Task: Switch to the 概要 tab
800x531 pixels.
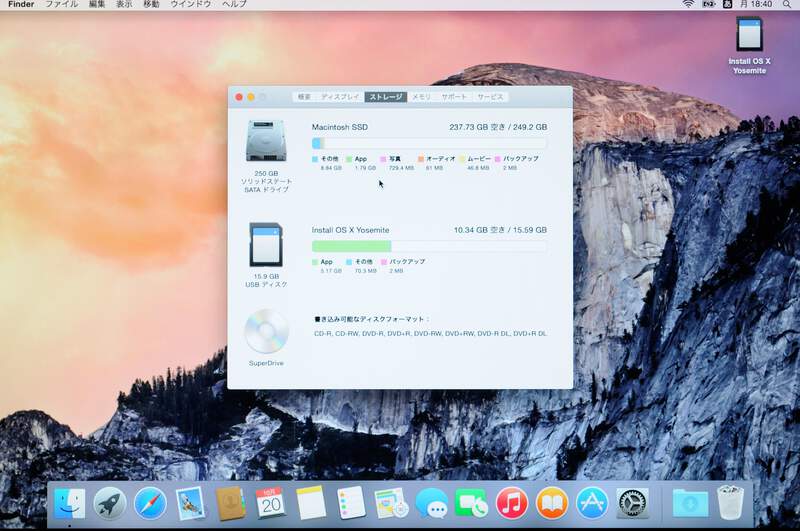Action: pos(304,97)
